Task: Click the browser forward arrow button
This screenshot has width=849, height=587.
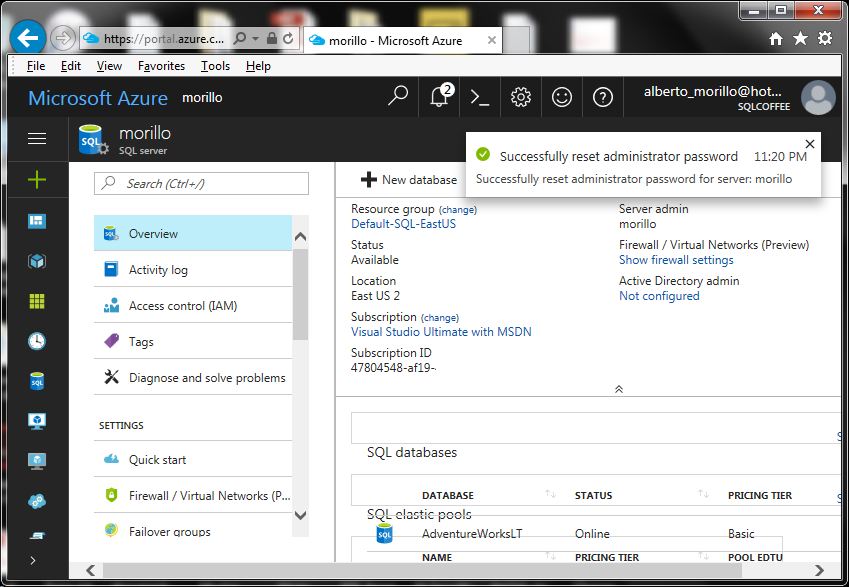Action: click(x=63, y=38)
